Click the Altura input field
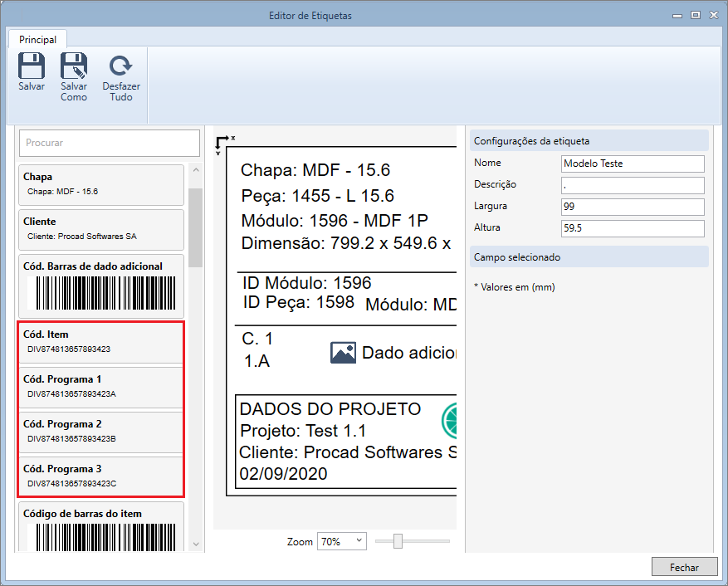 [x=632, y=228]
